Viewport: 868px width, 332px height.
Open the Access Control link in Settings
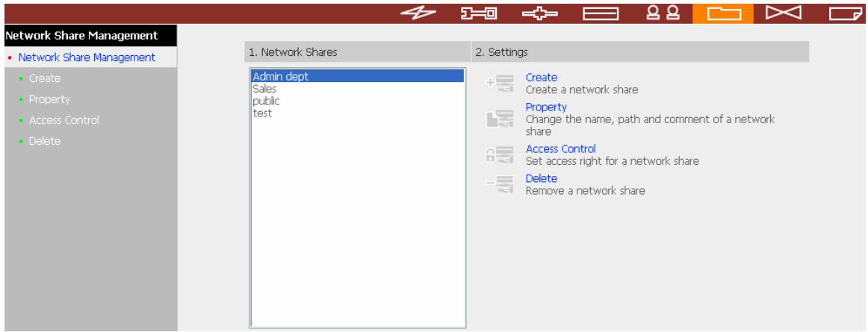(x=561, y=149)
